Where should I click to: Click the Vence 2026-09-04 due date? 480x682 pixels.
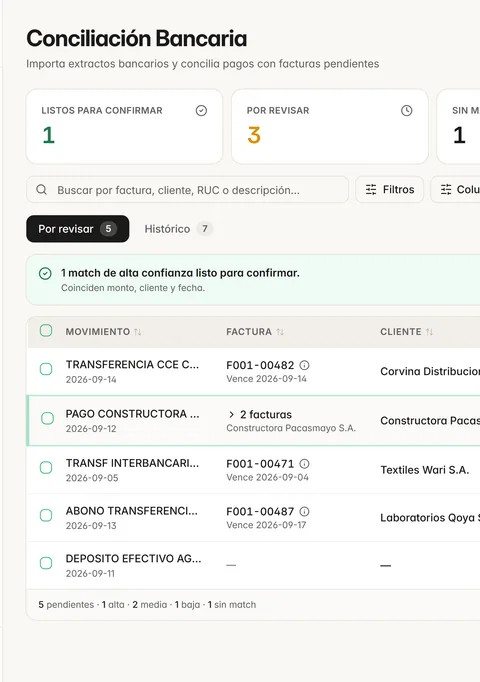point(267,477)
